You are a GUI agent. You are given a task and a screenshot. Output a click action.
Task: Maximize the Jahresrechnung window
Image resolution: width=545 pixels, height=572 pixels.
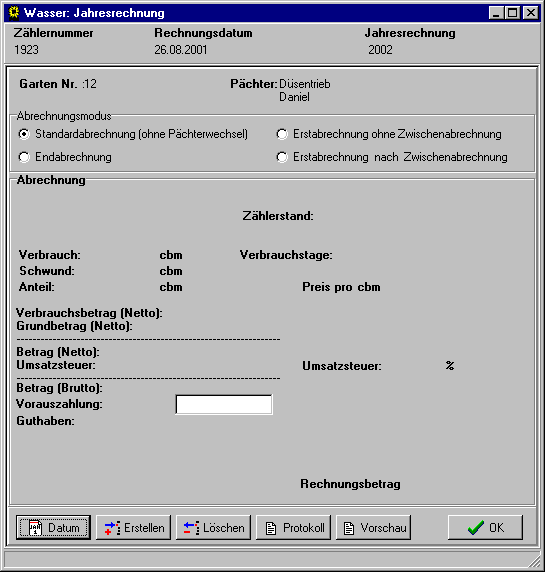click(513, 13)
